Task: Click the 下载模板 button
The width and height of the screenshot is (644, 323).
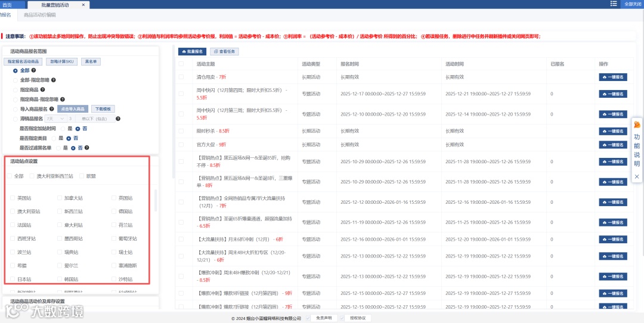Action: (x=103, y=109)
